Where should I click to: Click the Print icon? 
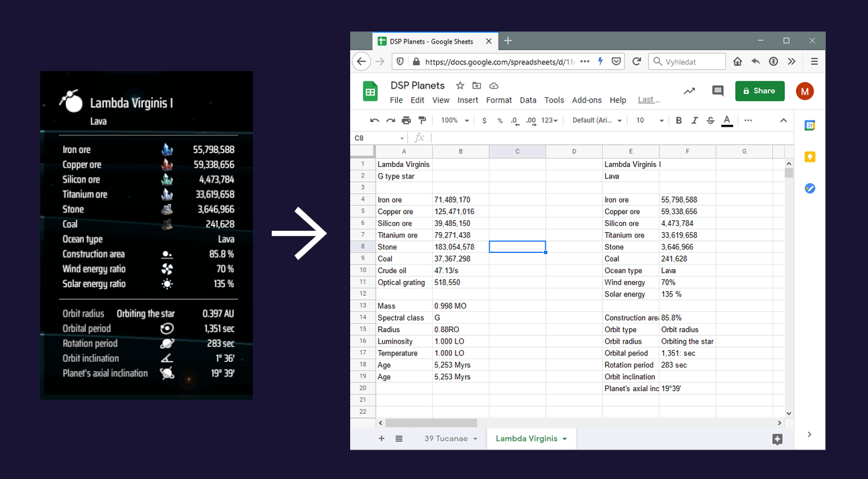click(x=406, y=121)
